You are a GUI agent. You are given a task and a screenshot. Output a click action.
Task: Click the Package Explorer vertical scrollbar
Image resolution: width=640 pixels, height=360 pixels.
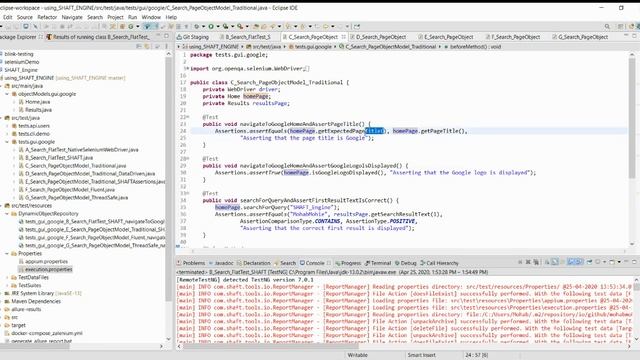click(168, 180)
